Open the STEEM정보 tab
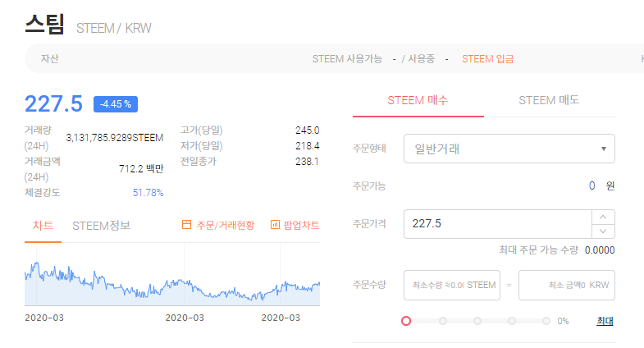The height and width of the screenshot is (348, 644). coord(101,226)
